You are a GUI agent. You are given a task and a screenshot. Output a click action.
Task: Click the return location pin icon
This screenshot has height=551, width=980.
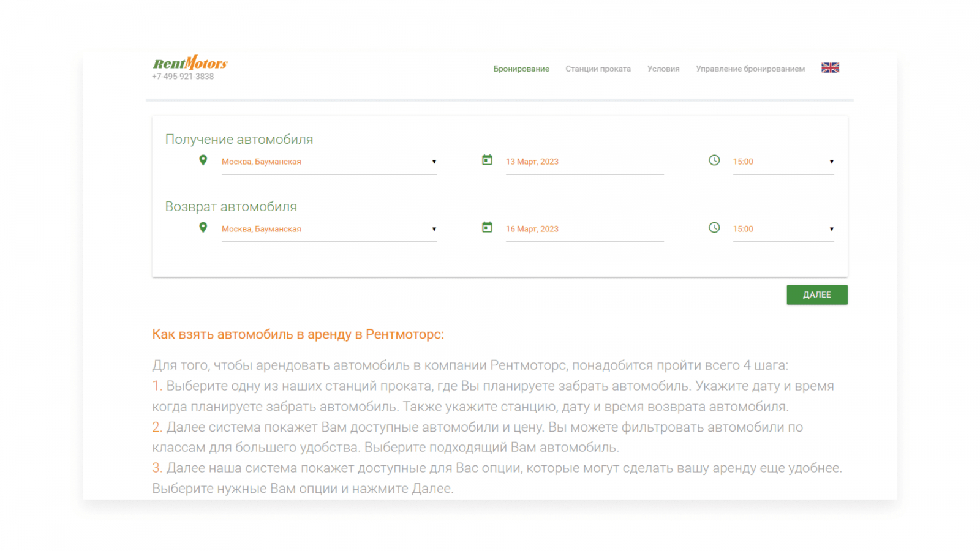point(203,228)
